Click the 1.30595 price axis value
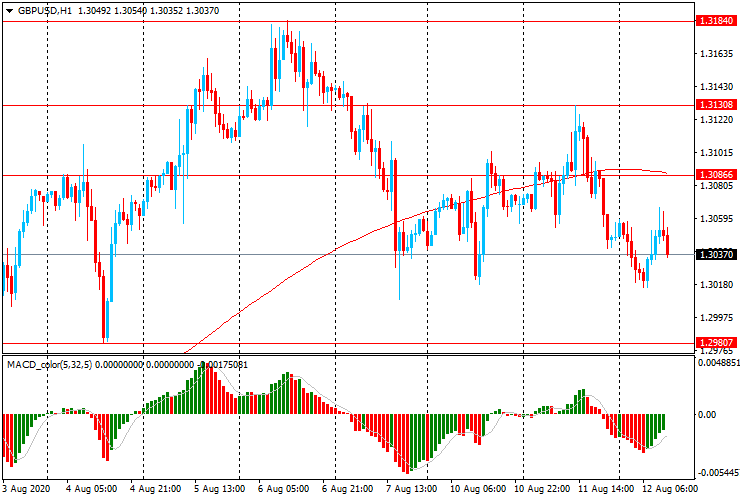 tap(716, 219)
